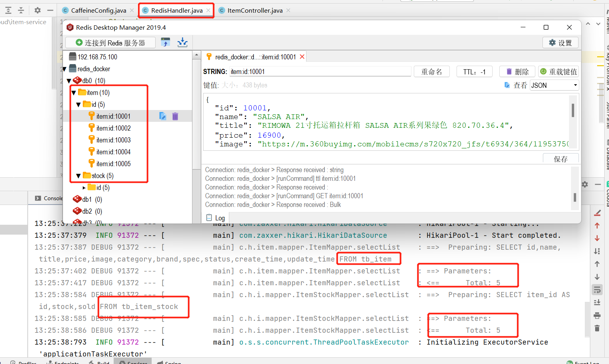Click the green reload key value button
This screenshot has width=609, height=364.
coord(558,72)
